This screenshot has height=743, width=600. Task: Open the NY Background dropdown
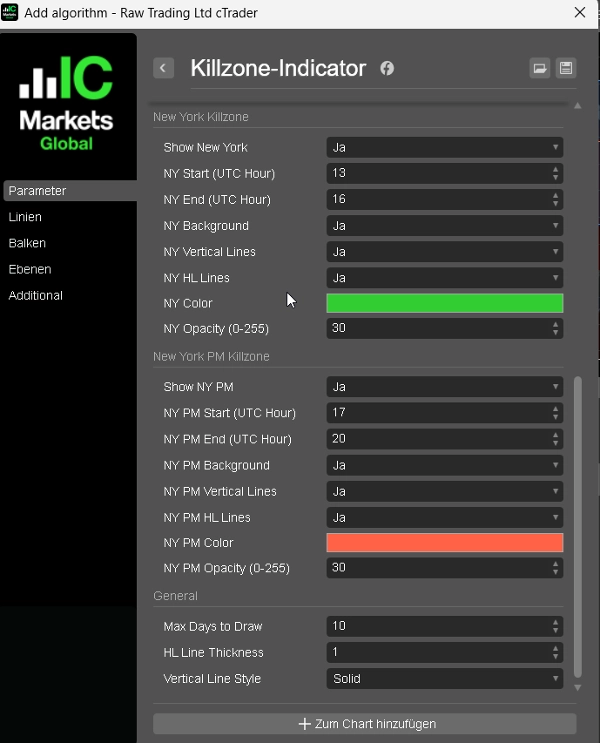coord(444,226)
